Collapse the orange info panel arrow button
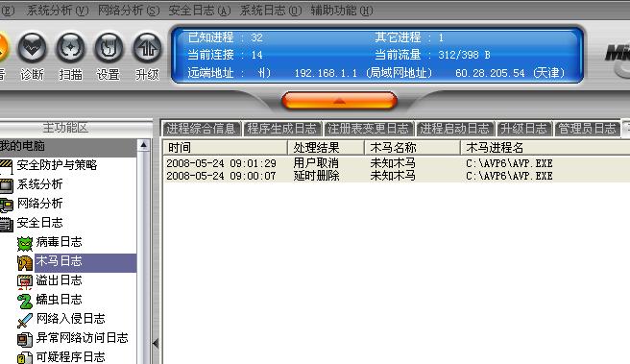This screenshot has width=630, height=364. coord(340,101)
